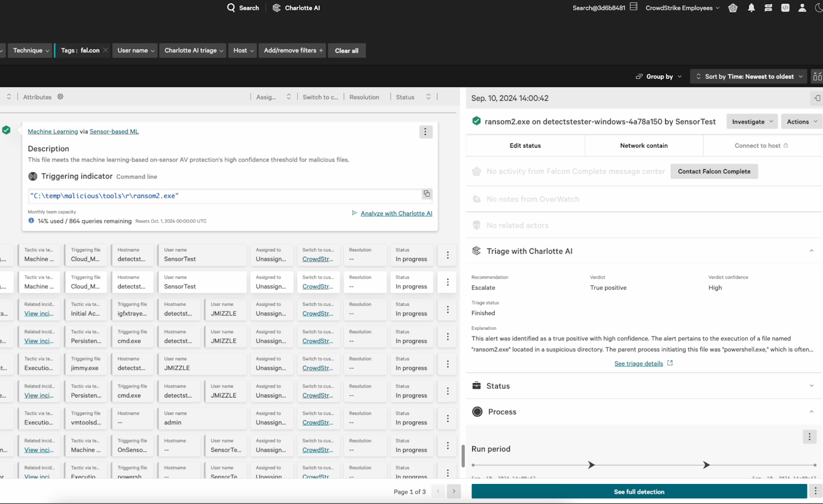Open options next to See full detection

pyautogui.click(x=815, y=492)
